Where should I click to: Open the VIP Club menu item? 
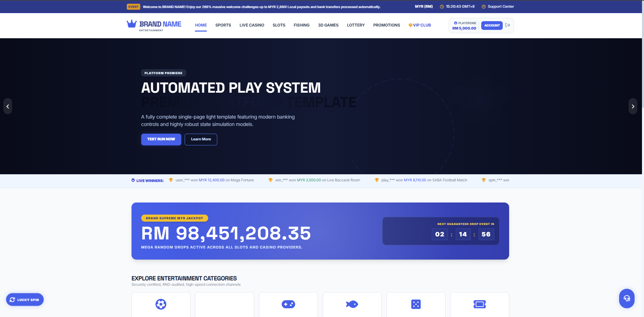coord(420,25)
